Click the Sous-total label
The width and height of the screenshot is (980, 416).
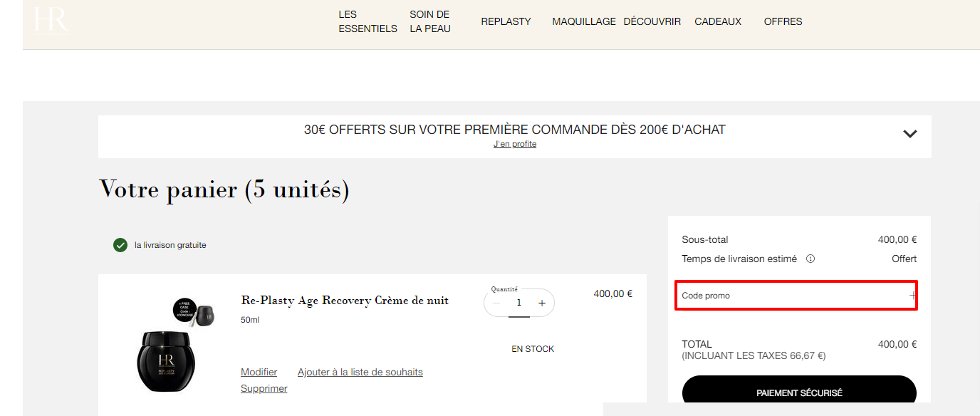705,239
